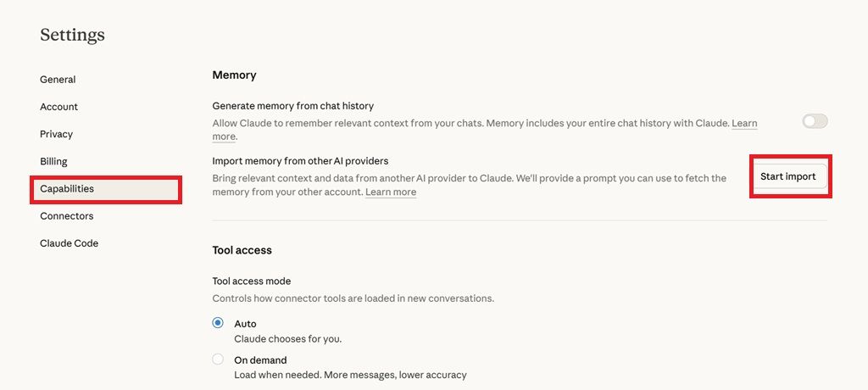Image resolution: width=868 pixels, height=390 pixels.
Task: Open Claude Code settings
Action: [x=69, y=243]
